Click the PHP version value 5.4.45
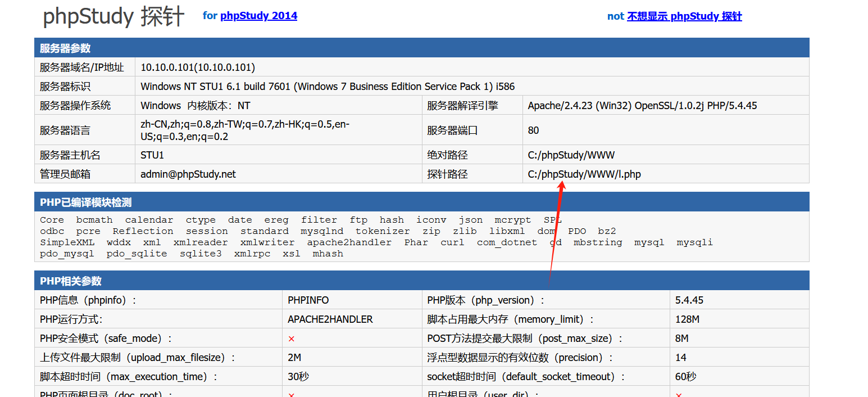 coord(689,300)
